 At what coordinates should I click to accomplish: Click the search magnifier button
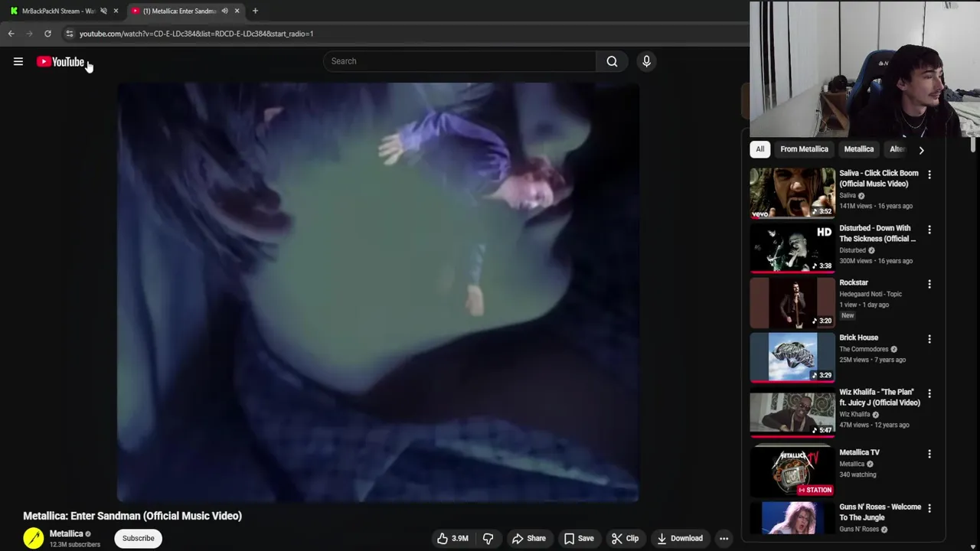coord(612,61)
